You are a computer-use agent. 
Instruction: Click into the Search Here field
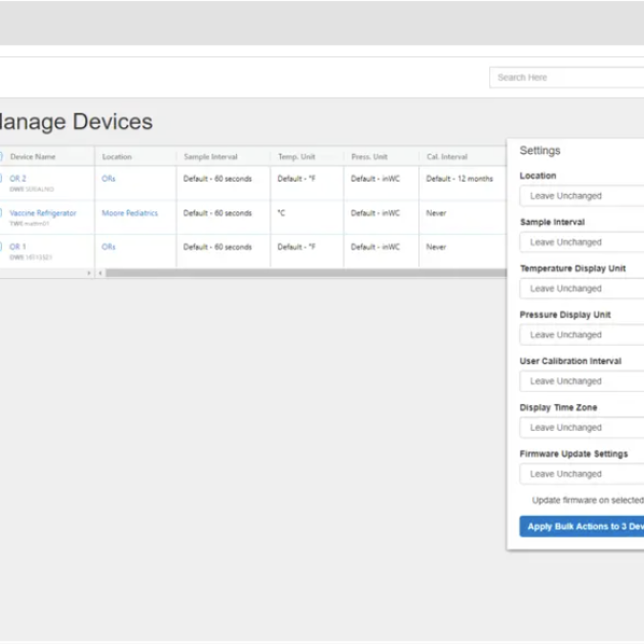click(566, 77)
